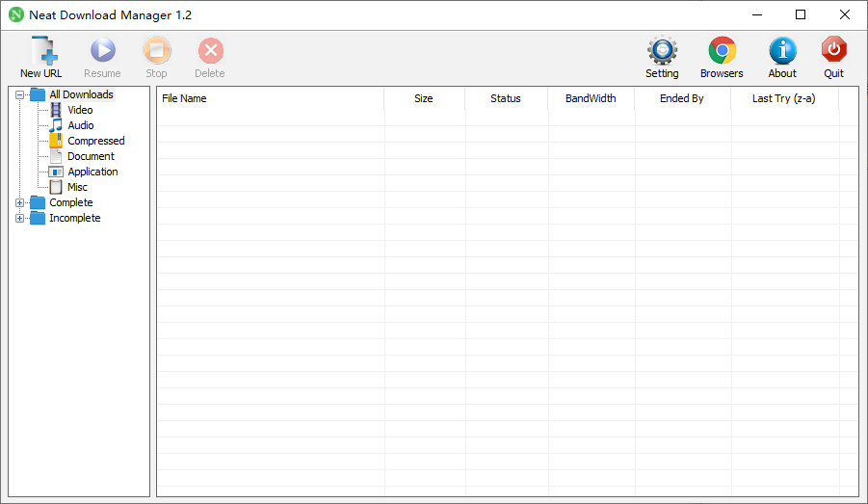Select the Application category label
The width and height of the screenshot is (868, 504).
click(93, 172)
